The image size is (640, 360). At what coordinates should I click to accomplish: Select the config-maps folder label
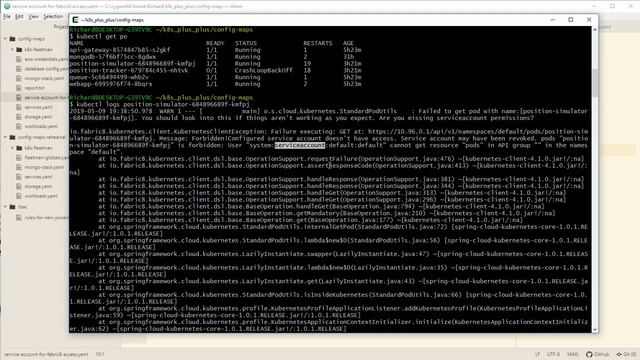coord(31,39)
